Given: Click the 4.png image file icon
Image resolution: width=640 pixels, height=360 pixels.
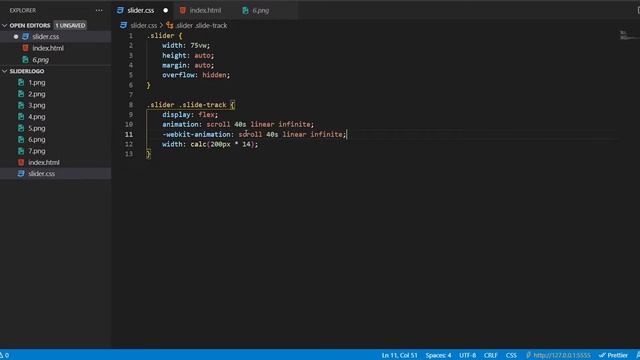Looking at the screenshot, I should coord(21,117).
